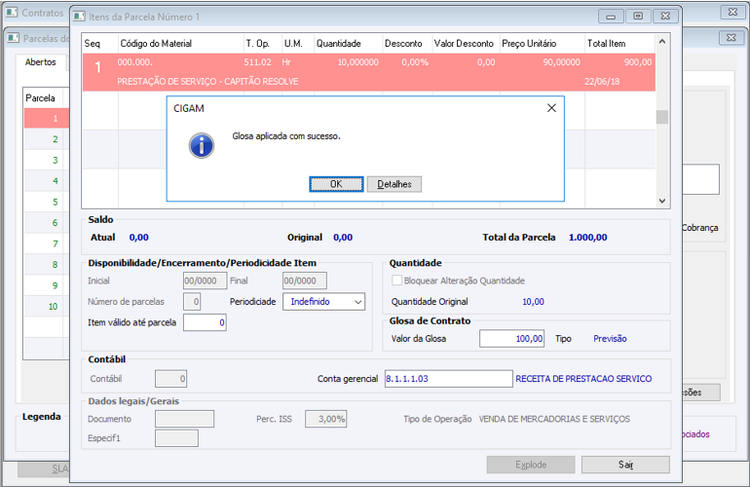
Task: Click the Especif1 field
Action: pyautogui.click(x=176, y=438)
